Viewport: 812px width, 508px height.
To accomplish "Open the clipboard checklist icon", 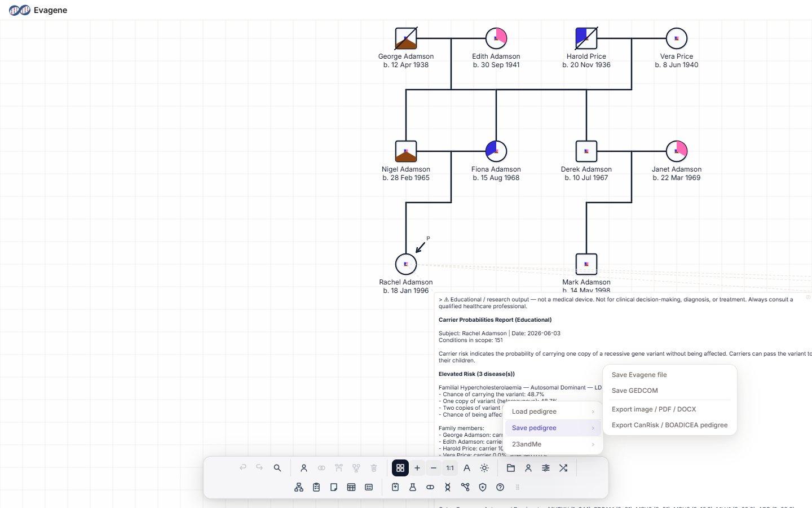I will pyautogui.click(x=316, y=487).
